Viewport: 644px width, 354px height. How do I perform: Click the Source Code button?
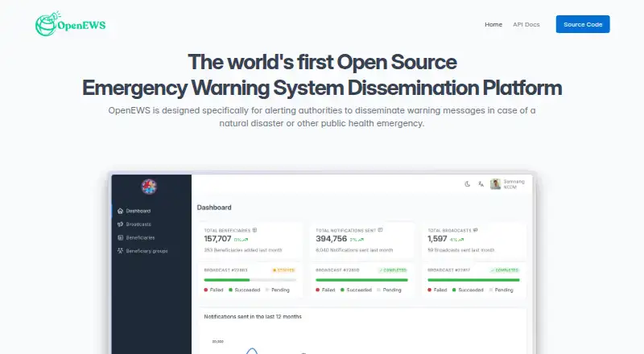[583, 24]
